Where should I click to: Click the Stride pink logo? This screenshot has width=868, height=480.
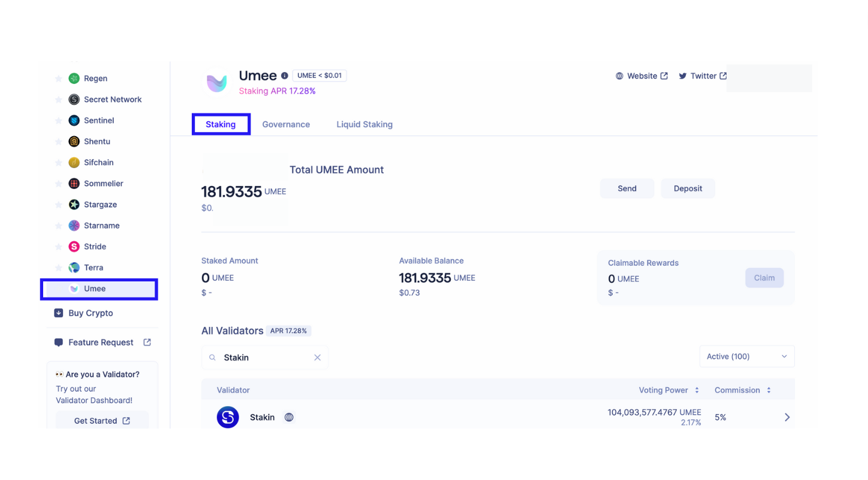click(74, 247)
